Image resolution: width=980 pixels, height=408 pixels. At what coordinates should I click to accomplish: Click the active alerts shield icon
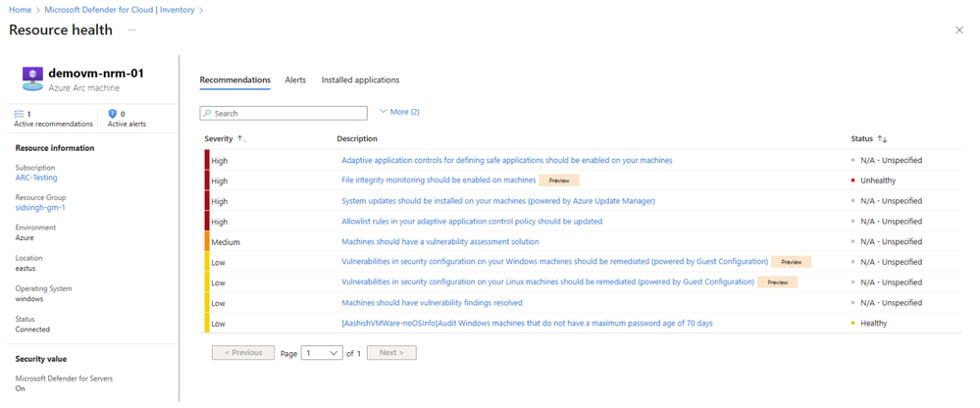pos(113,114)
